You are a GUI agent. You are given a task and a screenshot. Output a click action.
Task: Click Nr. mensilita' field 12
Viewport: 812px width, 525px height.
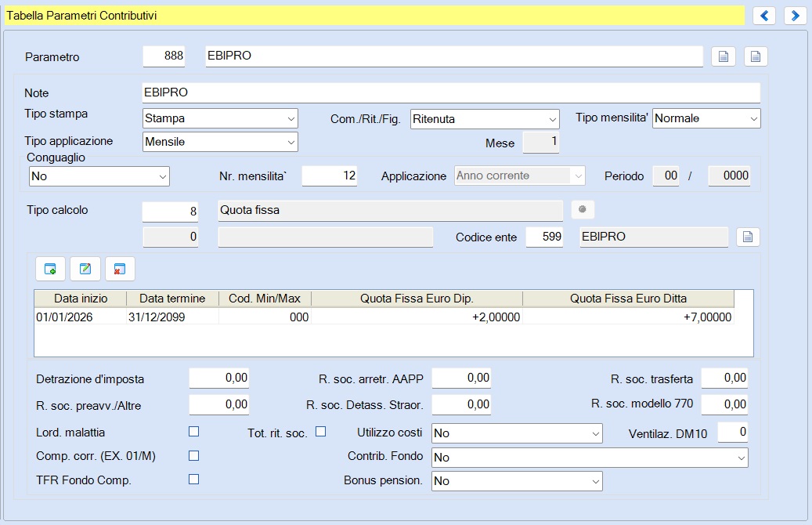point(330,176)
